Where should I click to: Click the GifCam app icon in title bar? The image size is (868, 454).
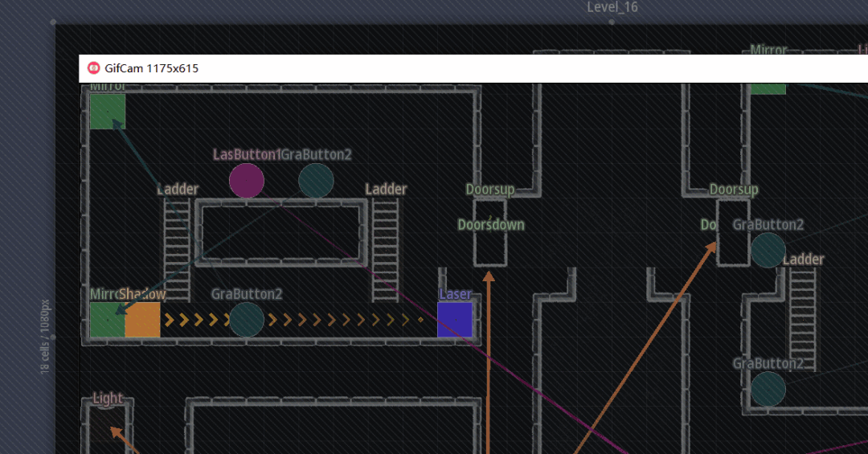[93, 68]
